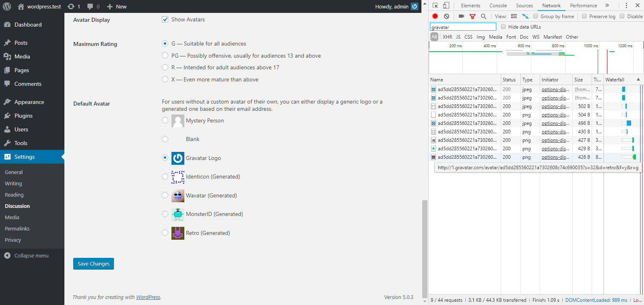Viewport: 644px width, 305px height.
Task: Open the WordPress link in footer
Action: 148,297
